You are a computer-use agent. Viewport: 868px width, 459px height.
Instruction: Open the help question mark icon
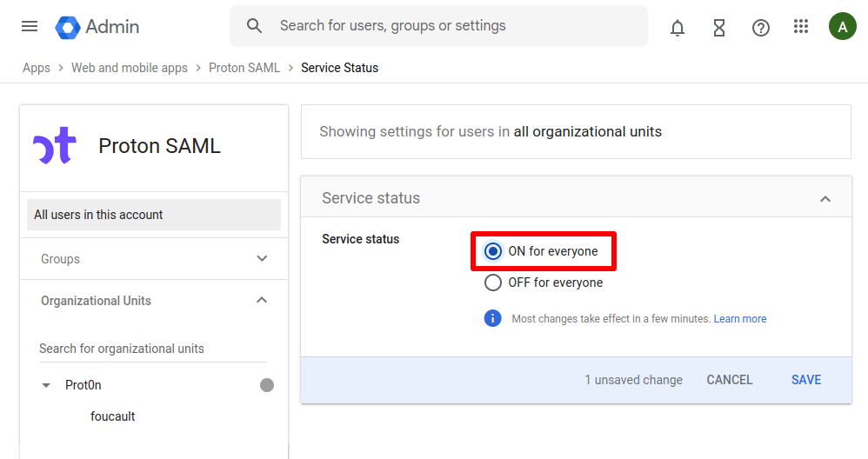tap(761, 27)
